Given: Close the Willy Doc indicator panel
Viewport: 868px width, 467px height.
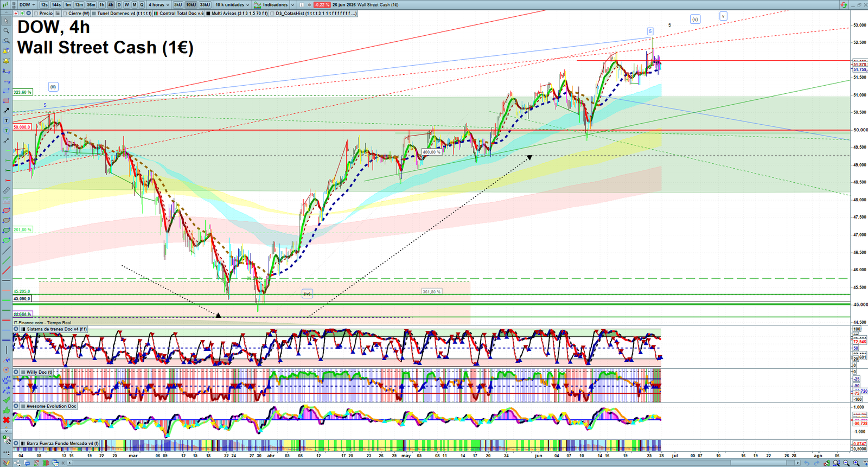Looking at the screenshot, I should click(x=16, y=372).
